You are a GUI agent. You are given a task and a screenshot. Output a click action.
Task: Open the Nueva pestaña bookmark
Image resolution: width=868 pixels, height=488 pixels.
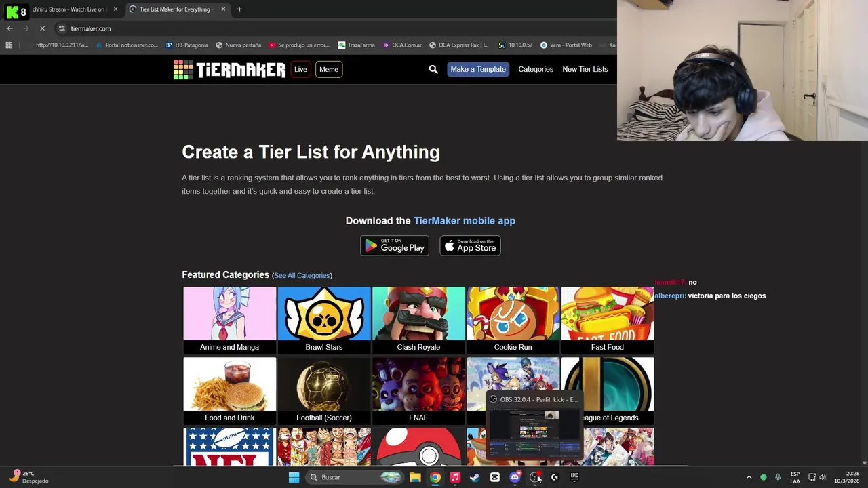238,45
